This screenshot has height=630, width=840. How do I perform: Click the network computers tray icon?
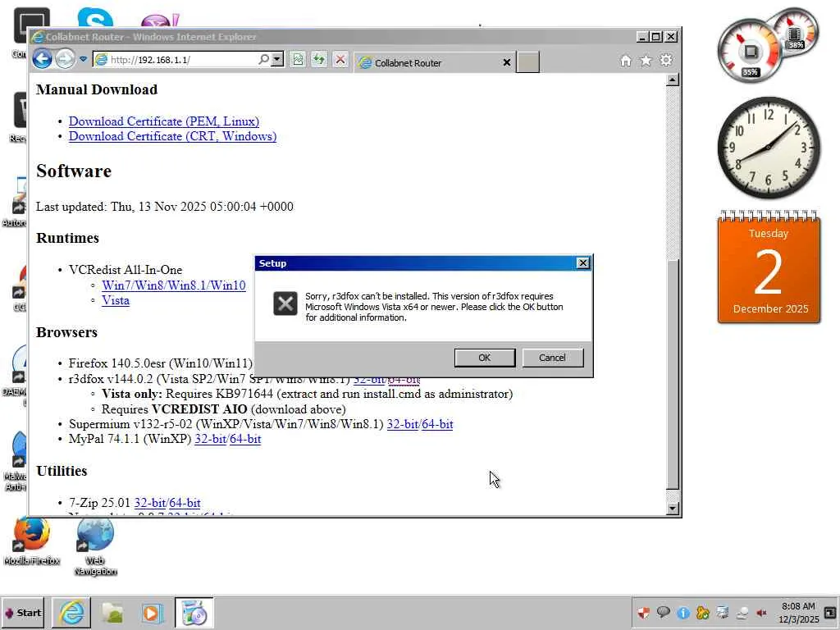(x=722, y=612)
